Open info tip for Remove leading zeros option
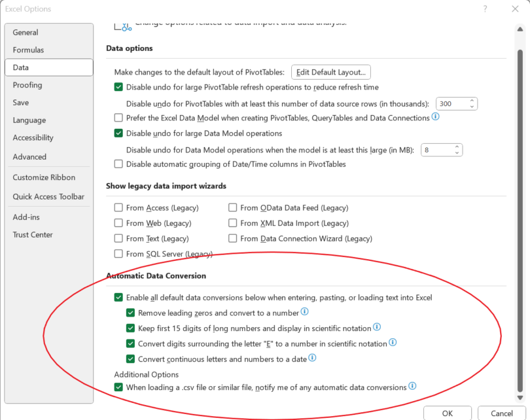530x420 pixels. pyautogui.click(x=304, y=312)
